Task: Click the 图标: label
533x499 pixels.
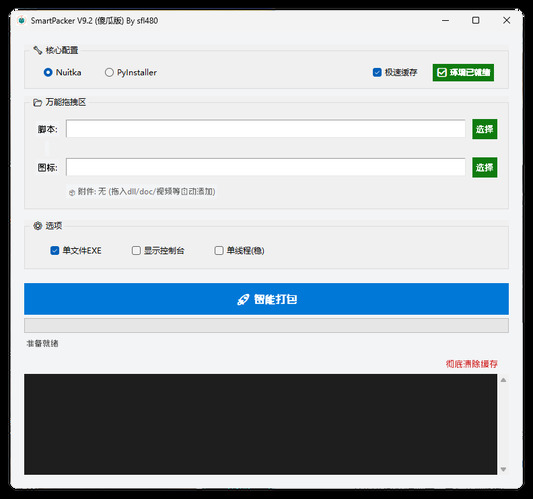Action: 48,168
